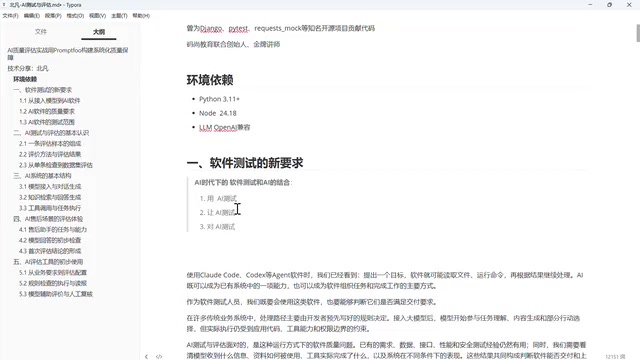Jump to outline entry 技术分享：北凡
The height and width of the screenshot is (360, 640).
coord(28,68)
